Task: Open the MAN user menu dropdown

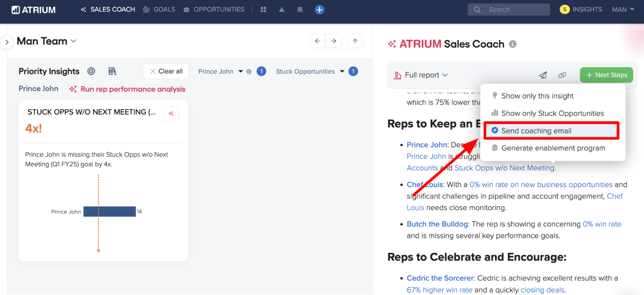Action: click(623, 10)
